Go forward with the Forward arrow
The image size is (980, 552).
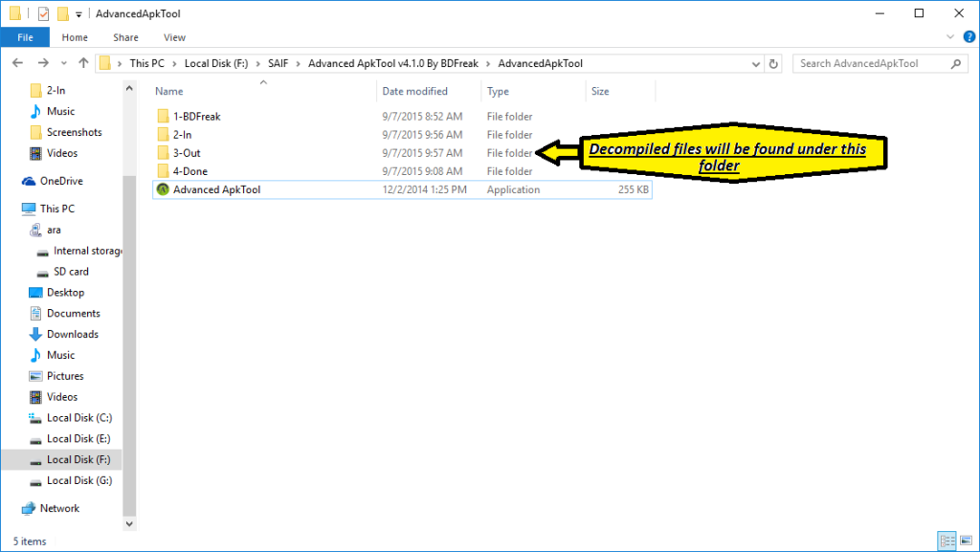tap(42, 63)
